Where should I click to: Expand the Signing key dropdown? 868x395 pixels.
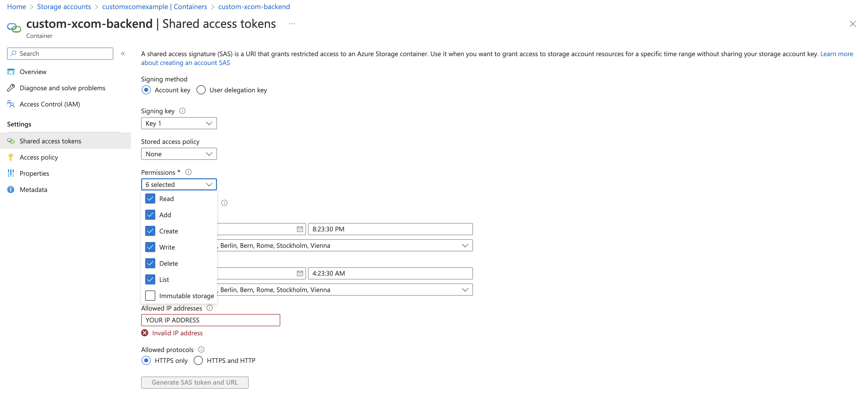pyautogui.click(x=179, y=123)
